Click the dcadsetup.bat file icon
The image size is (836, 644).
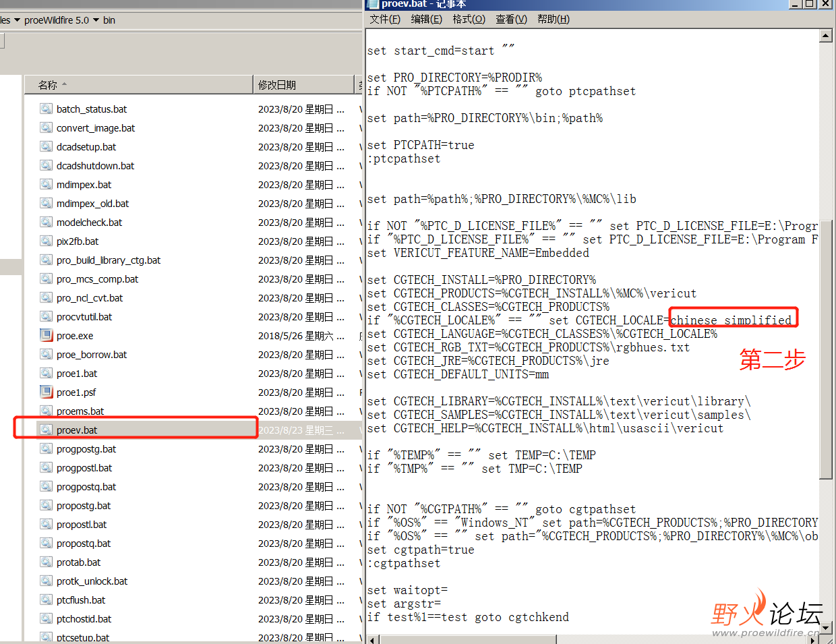coord(46,146)
